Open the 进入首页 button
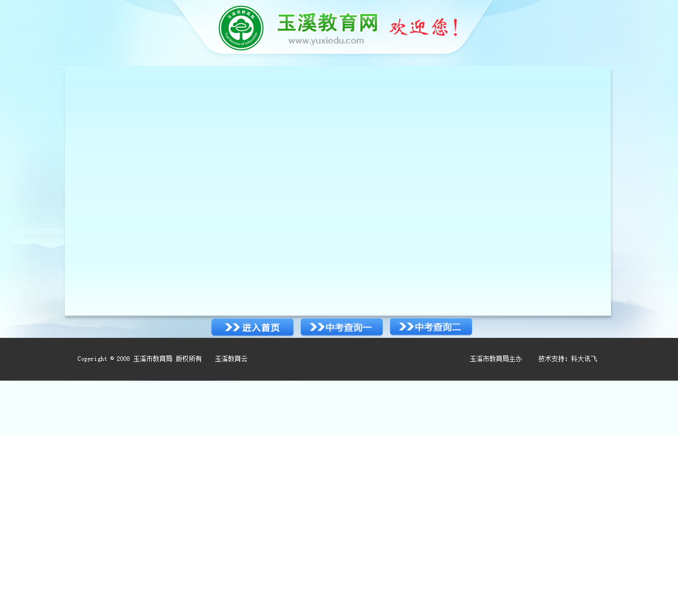The image size is (678, 616). [x=252, y=327]
